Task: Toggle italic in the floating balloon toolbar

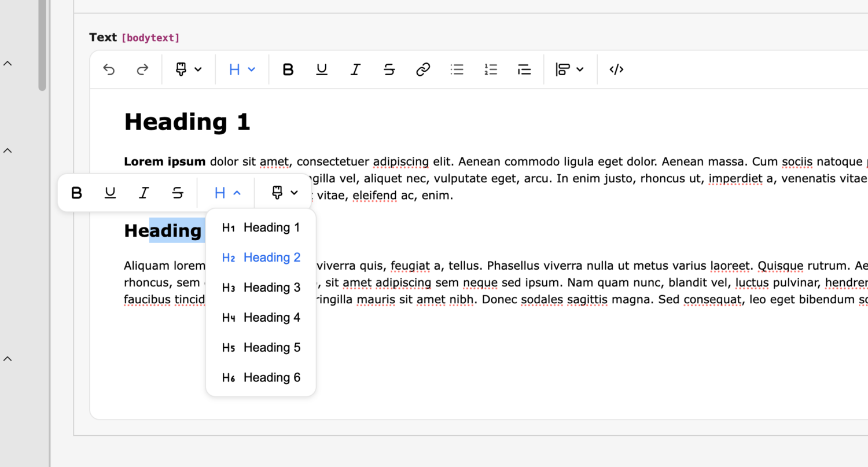Action: pos(144,193)
